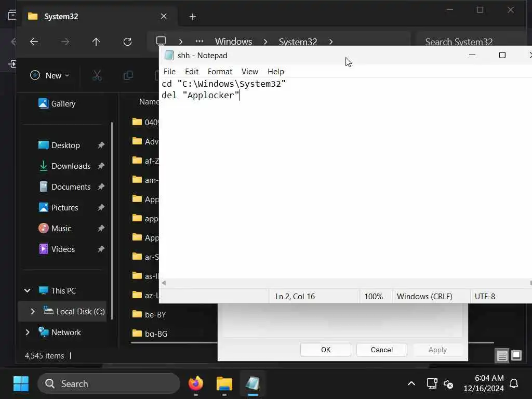Click the Notepad text editing area

(345, 178)
